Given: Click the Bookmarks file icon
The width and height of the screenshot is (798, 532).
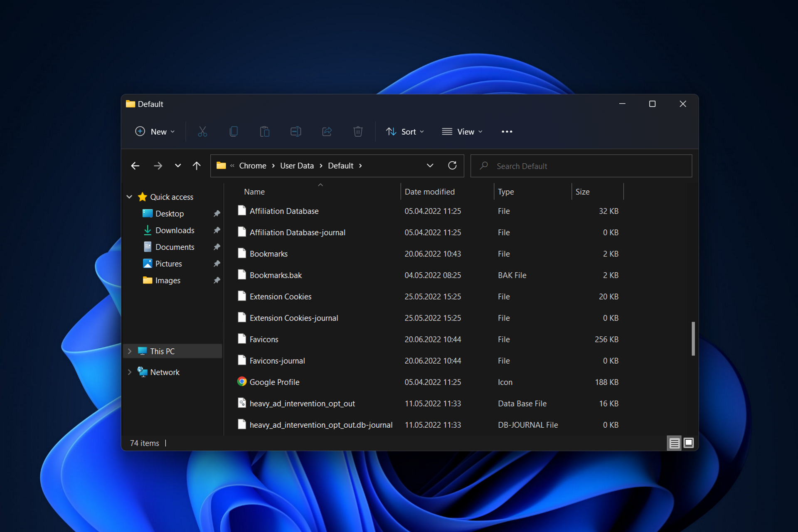Looking at the screenshot, I should point(242,253).
